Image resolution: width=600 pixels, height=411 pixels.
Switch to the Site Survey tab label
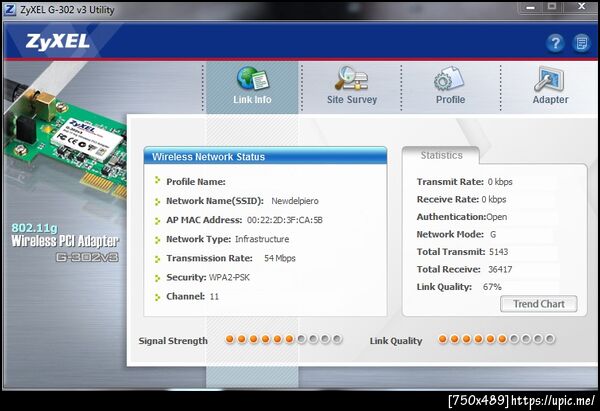[352, 99]
